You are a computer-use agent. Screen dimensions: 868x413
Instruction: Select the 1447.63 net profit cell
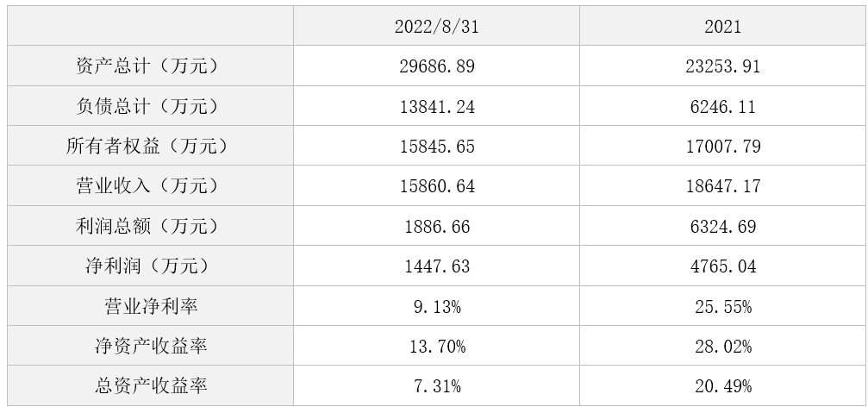tap(436, 266)
